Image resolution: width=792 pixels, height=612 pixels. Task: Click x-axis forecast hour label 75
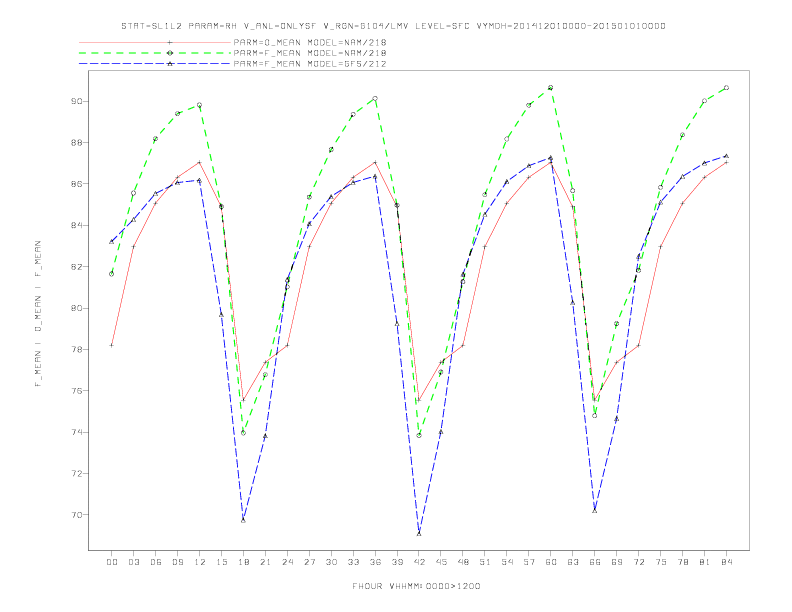(661, 562)
